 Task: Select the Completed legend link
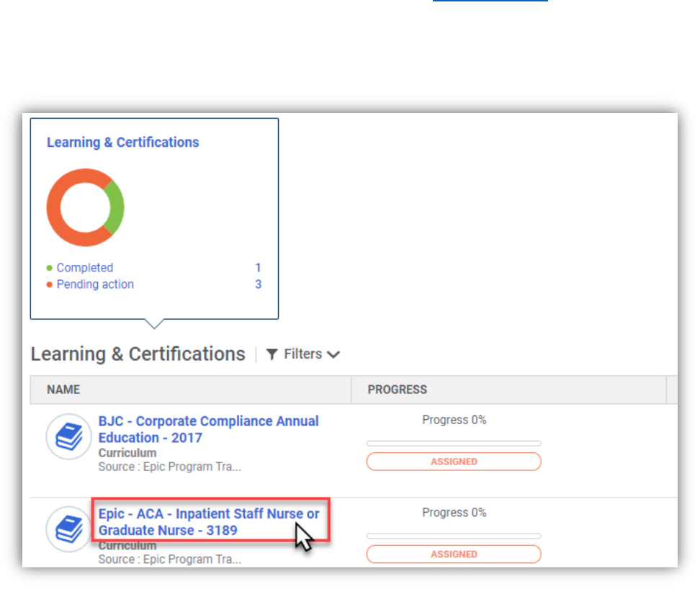pyautogui.click(x=85, y=268)
